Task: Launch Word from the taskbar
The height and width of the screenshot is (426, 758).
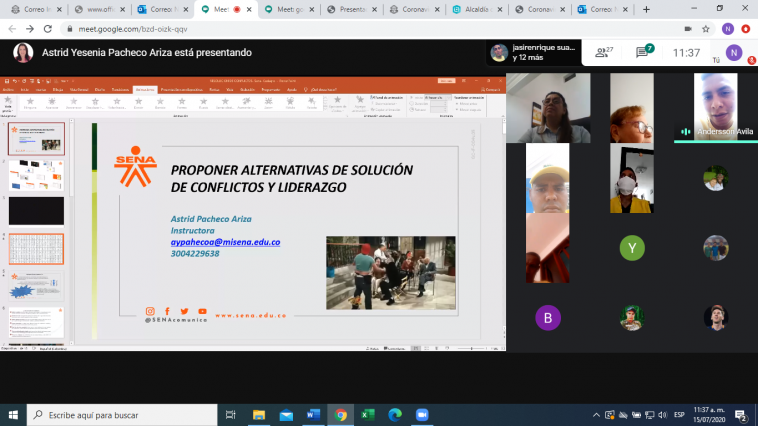Action: (x=313, y=415)
